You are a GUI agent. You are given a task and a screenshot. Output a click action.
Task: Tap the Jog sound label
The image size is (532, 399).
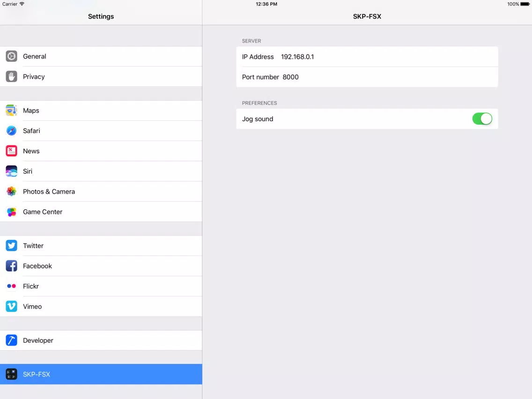258,119
